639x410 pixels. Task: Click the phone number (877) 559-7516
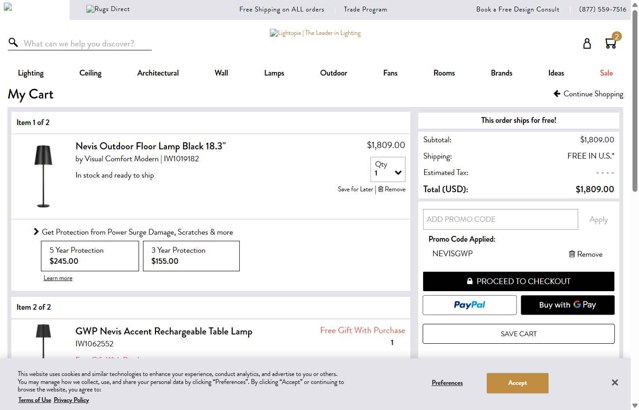click(602, 9)
